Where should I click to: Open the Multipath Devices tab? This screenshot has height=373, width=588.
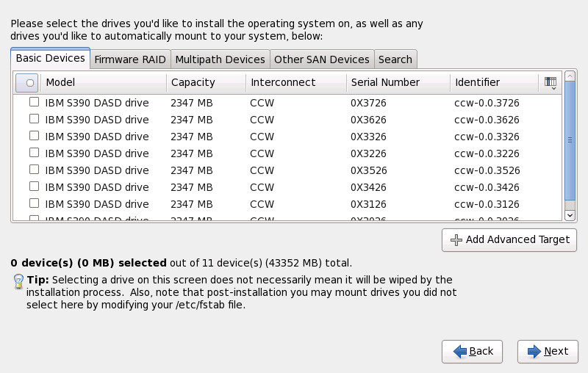click(x=220, y=59)
